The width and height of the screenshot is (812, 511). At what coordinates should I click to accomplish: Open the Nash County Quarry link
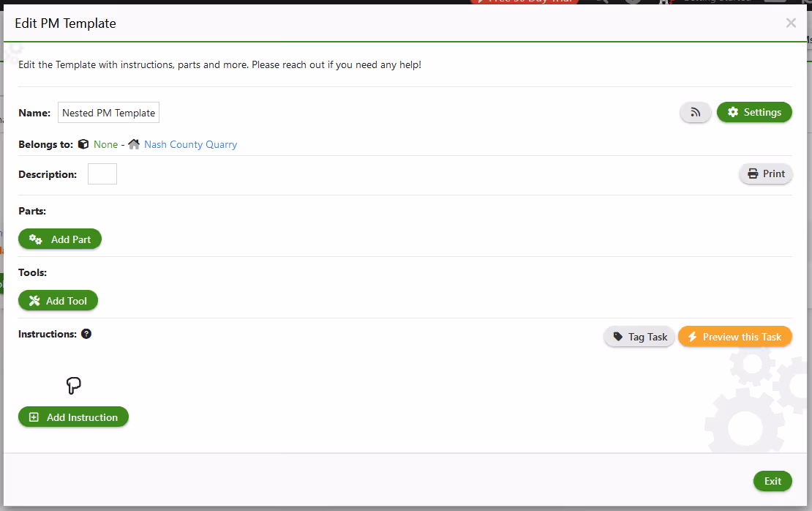[191, 145]
